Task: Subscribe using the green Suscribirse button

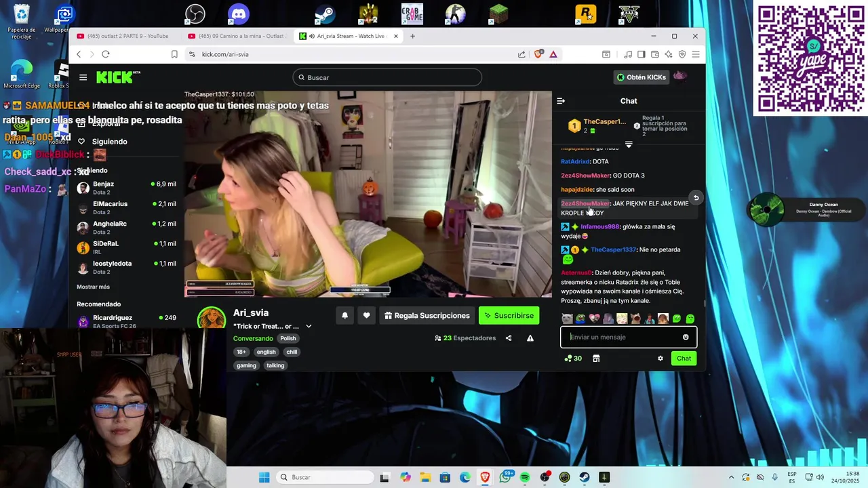Action: (x=509, y=315)
